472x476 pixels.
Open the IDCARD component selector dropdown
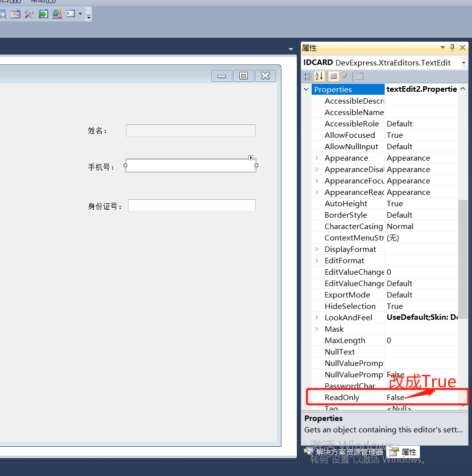(464, 62)
